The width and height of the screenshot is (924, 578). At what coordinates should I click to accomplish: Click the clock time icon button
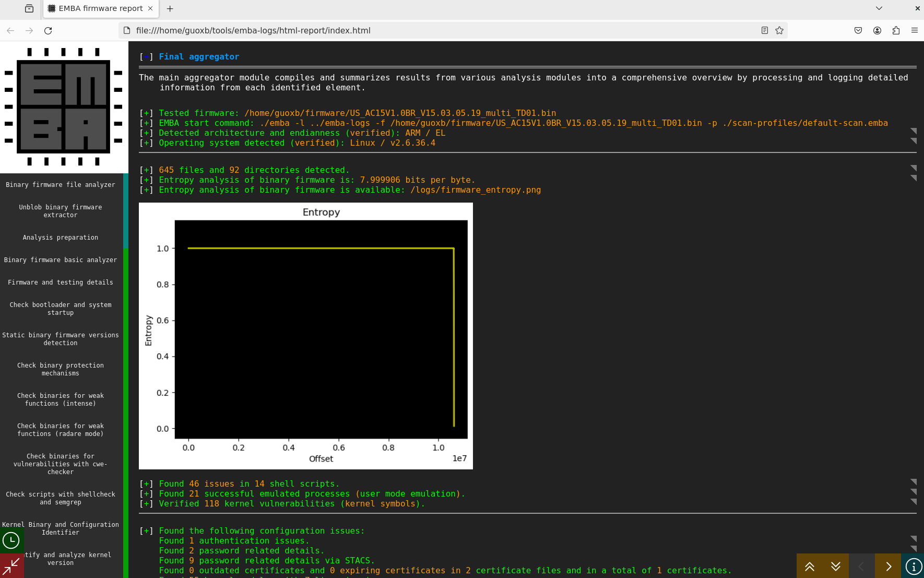point(11,540)
